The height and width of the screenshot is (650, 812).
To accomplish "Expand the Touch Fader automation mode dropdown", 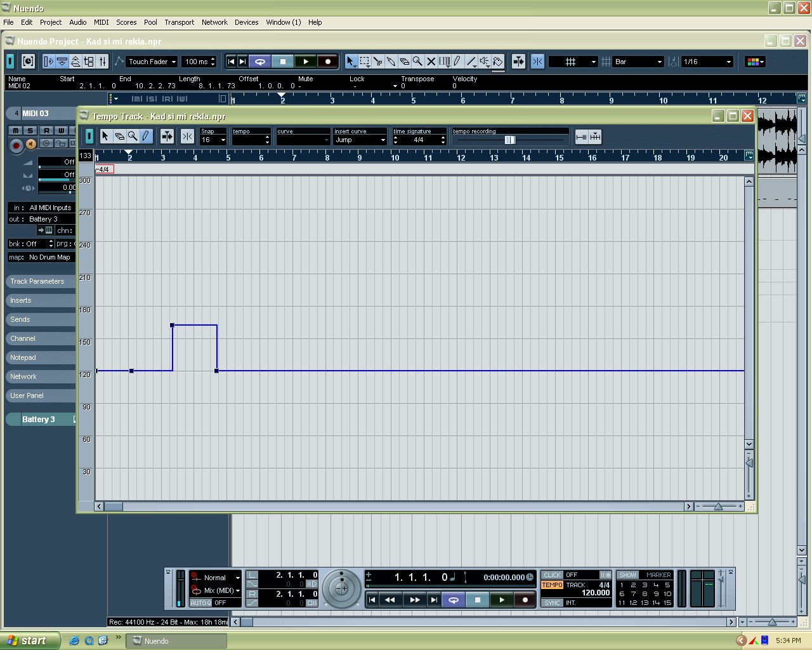I will 152,62.
